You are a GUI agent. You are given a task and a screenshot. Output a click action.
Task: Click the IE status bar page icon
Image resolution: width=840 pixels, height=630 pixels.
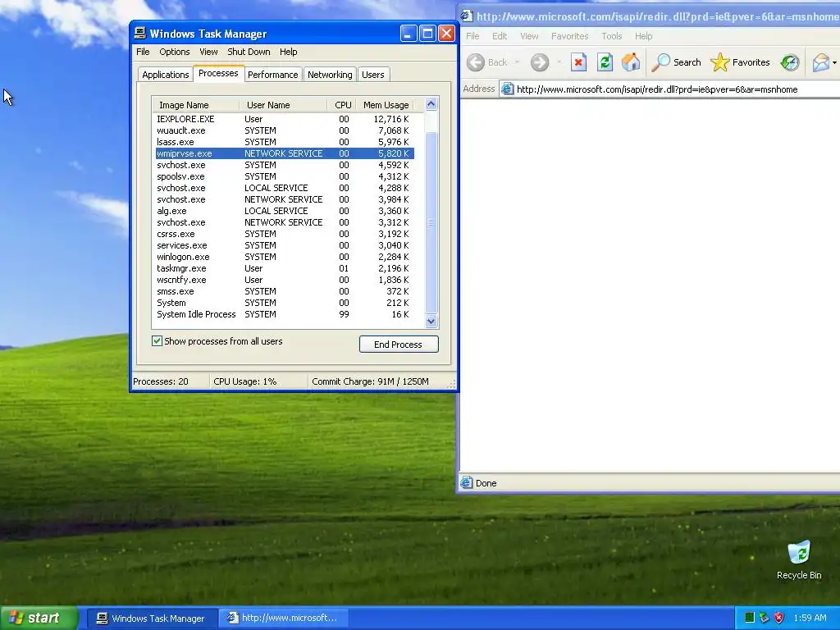pyautogui.click(x=467, y=482)
